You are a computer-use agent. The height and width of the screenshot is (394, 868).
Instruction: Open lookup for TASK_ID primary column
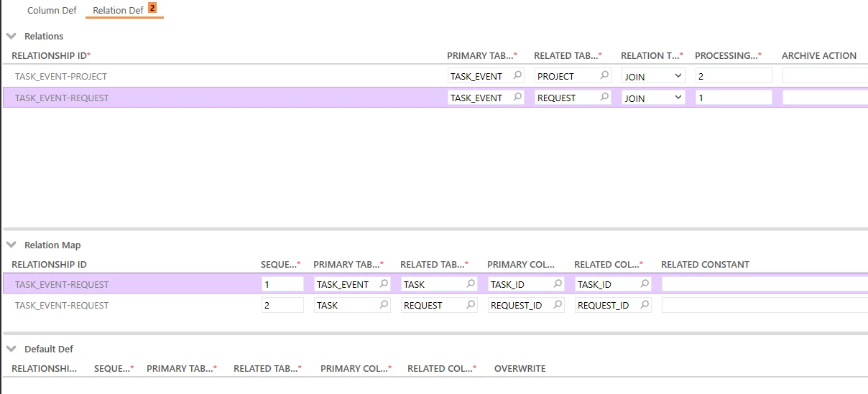click(558, 284)
